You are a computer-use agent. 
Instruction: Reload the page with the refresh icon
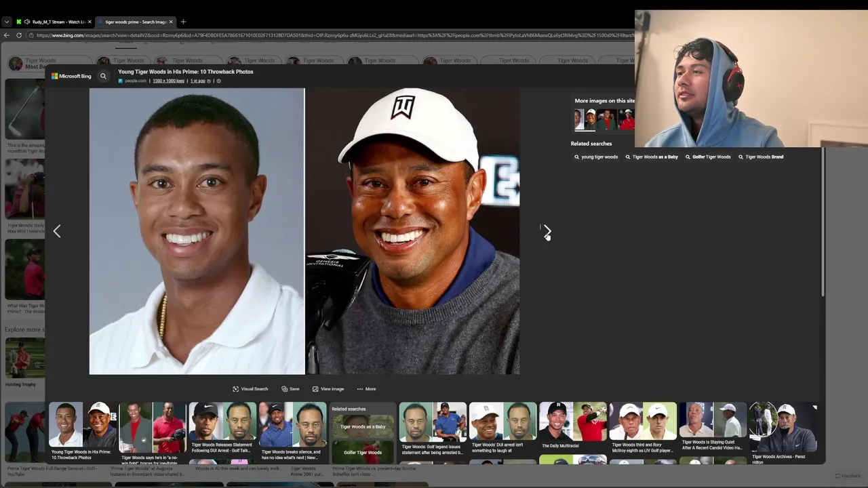[19, 35]
